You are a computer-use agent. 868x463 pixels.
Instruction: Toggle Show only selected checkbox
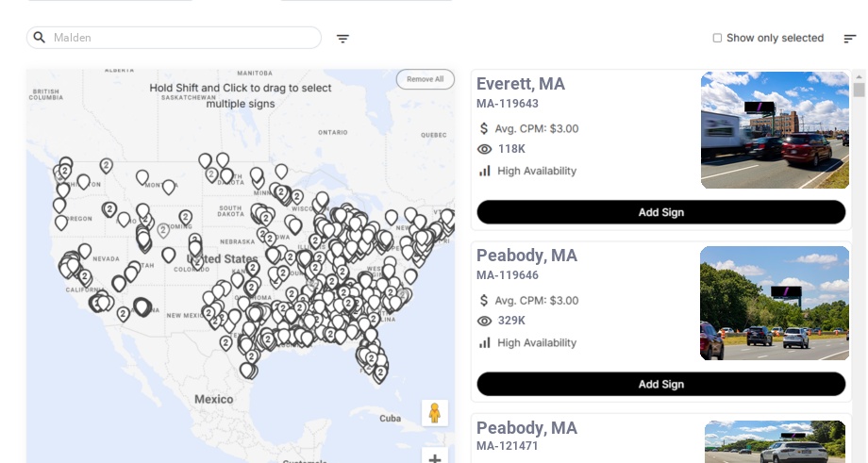tap(717, 38)
